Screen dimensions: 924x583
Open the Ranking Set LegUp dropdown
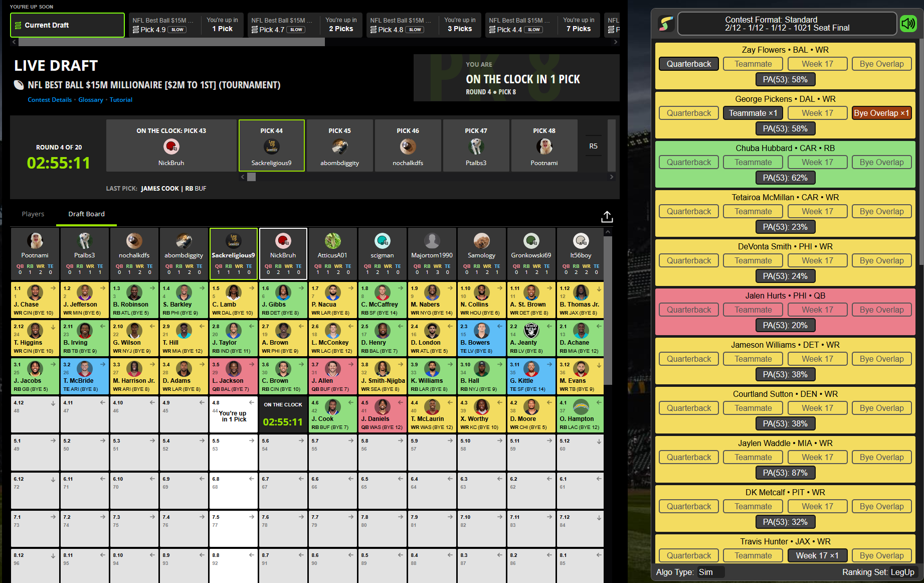pos(902,572)
